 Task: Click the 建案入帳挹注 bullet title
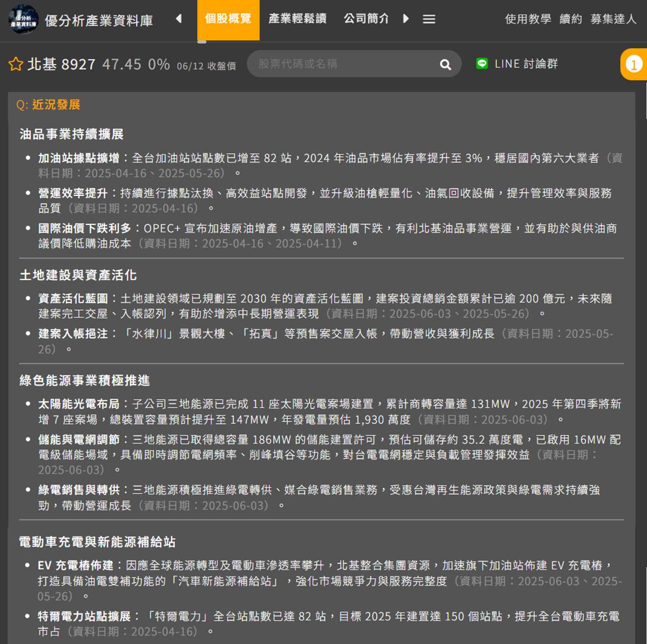point(73,334)
